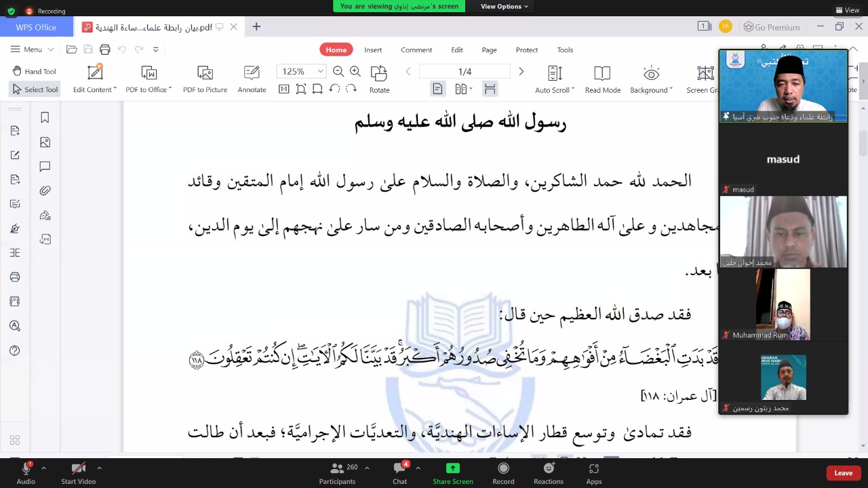Click the Find magnifier in left strip
868x488 pixels.
click(x=15, y=326)
